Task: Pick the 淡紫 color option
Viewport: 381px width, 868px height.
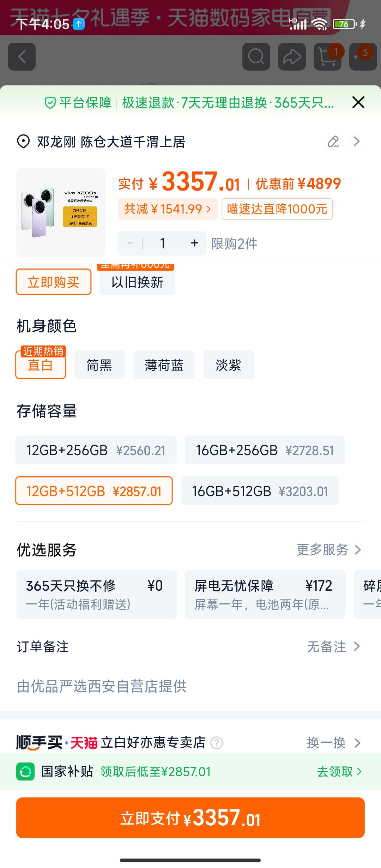Action: [x=229, y=365]
